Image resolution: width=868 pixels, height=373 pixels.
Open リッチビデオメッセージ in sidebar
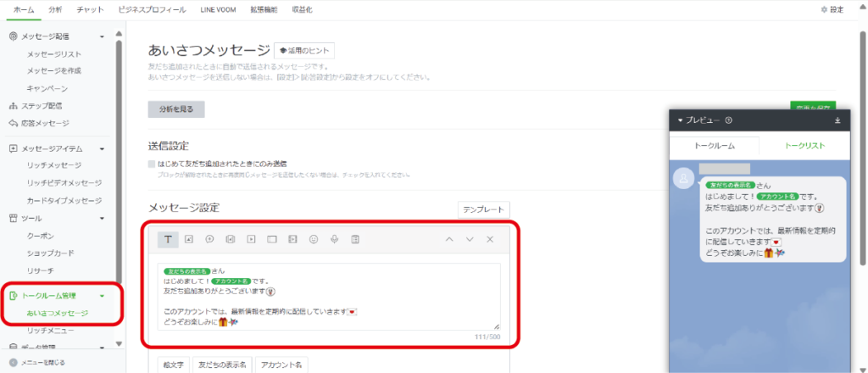[x=64, y=182]
